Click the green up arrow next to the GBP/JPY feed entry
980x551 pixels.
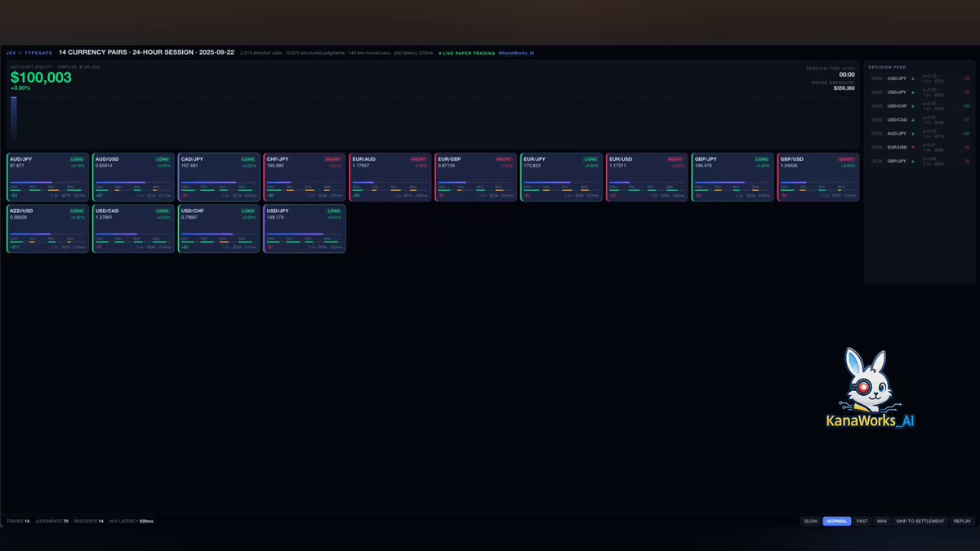click(x=913, y=161)
